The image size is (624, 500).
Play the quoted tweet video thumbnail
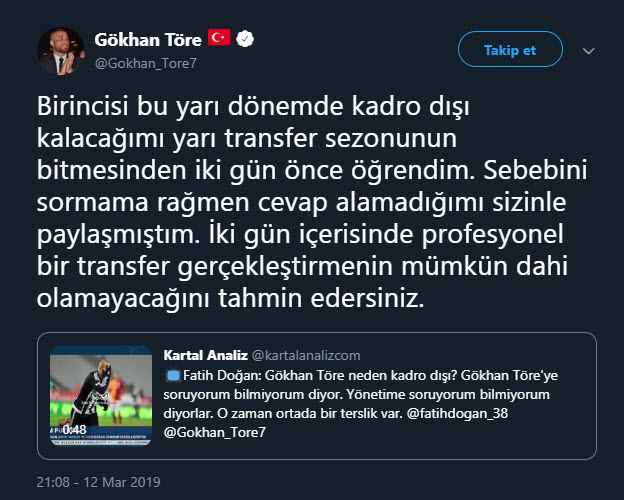(x=101, y=395)
